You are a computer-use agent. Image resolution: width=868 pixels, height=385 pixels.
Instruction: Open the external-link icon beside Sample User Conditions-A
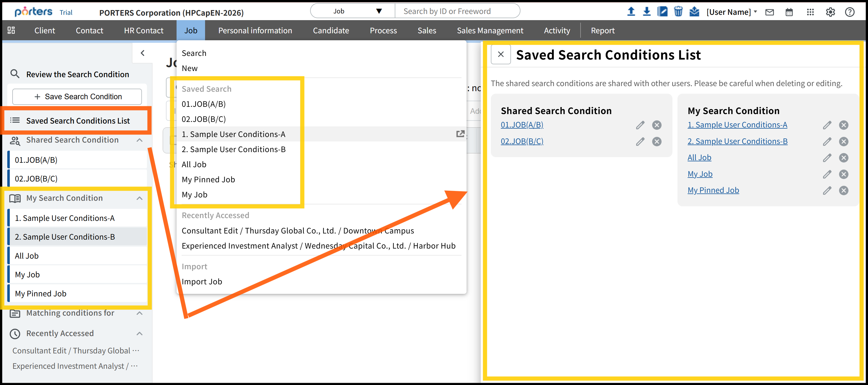pos(460,134)
